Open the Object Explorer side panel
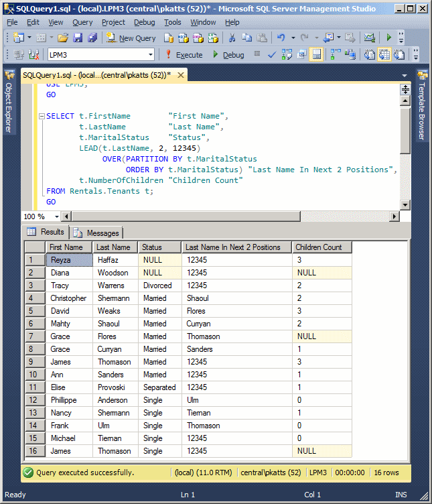This screenshot has width=432, height=504. [9, 102]
